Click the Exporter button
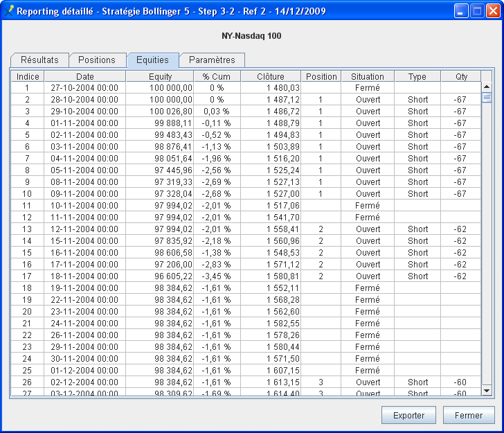Screen dimensions: 504x433 408,415
